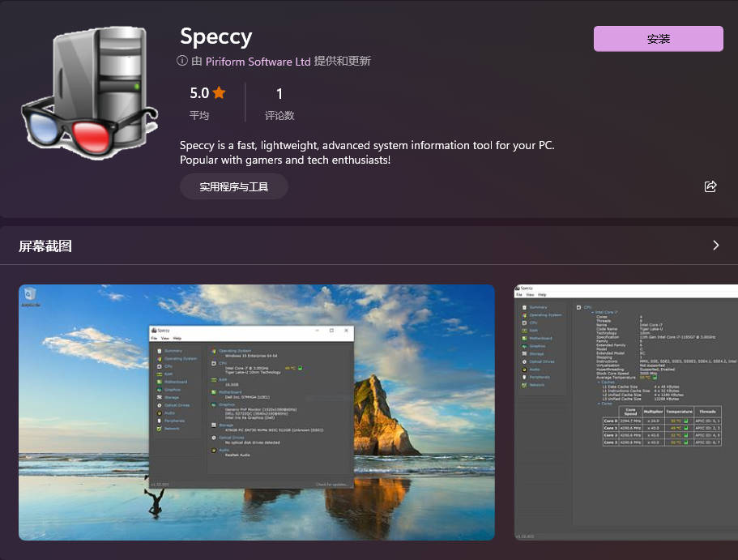The image size is (738, 560).
Task: Open the File menu in the first screenshot
Action: [x=154, y=338]
